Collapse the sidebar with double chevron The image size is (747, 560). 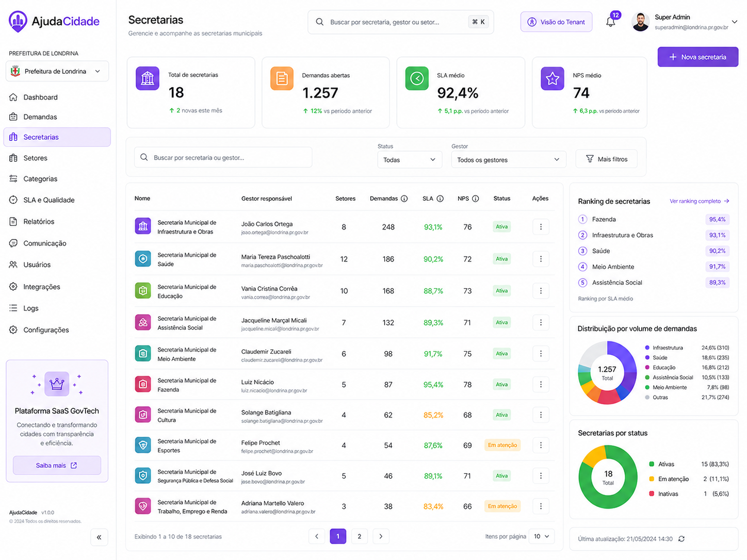click(99, 537)
